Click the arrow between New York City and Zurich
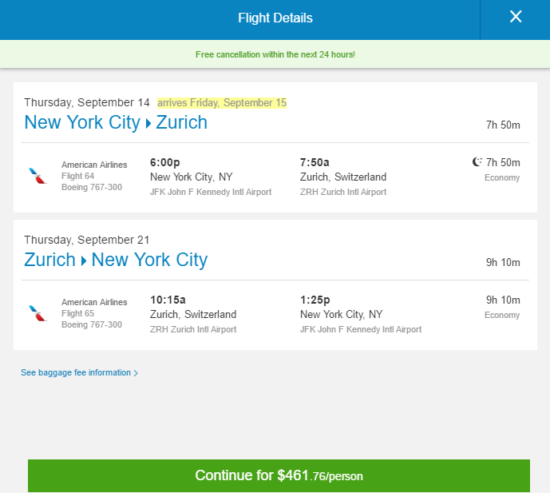The height and width of the screenshot is (493, 550). [148, 124]
